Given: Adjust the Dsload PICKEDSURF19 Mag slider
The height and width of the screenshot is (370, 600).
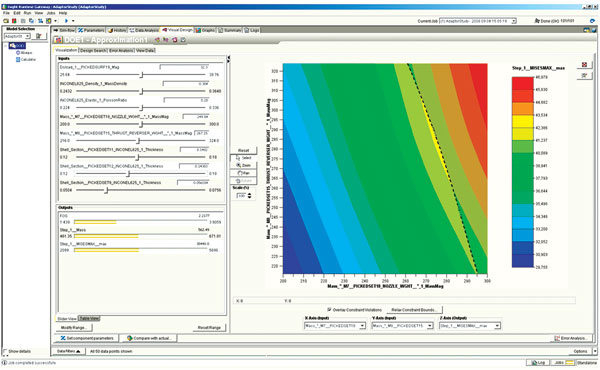Looking at the screenshot, I should pos(141,75).
